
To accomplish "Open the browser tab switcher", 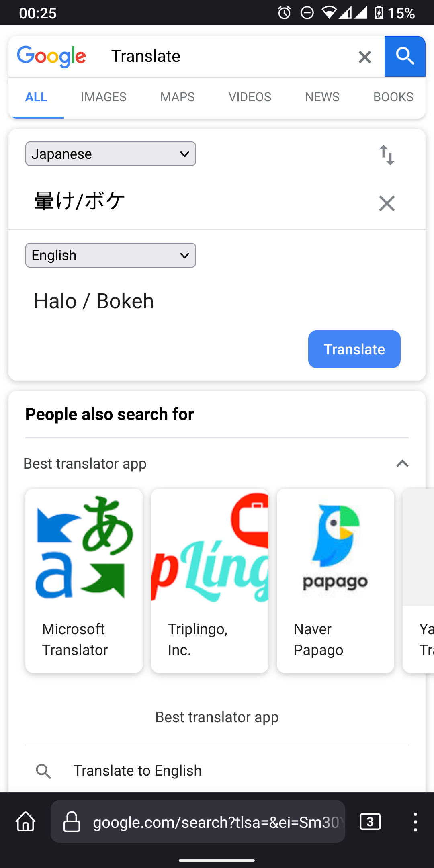I will tap(370, 822).
